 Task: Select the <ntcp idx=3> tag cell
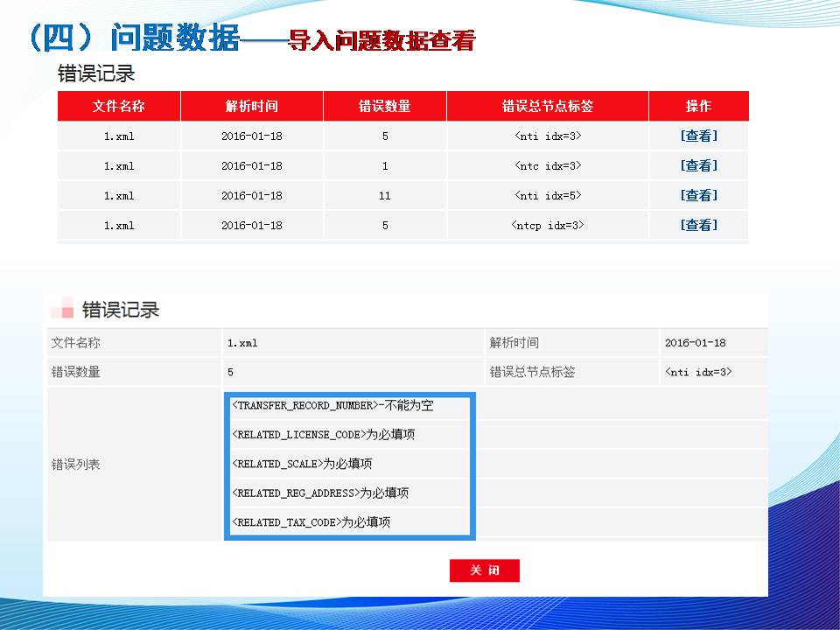pyautogui.click(x=548, y=225)
